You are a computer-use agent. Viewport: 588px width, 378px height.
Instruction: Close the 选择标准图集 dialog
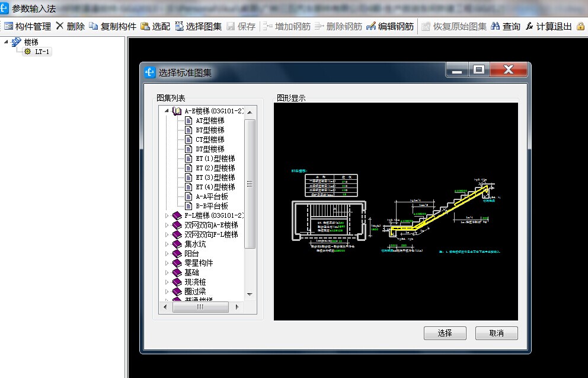(x=509, y=70)
